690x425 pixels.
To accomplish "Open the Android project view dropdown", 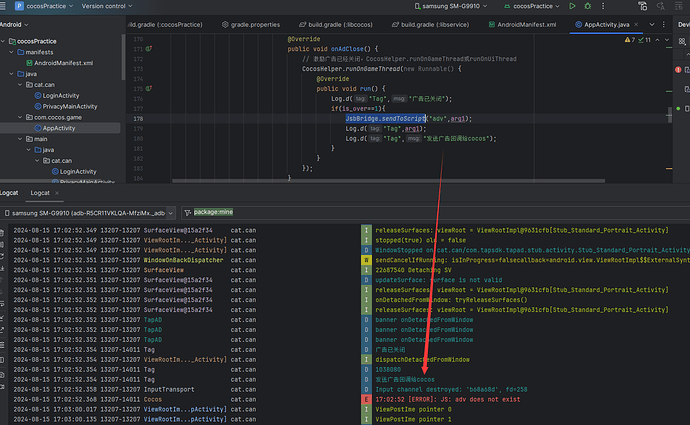I will [x=17, y=24].
